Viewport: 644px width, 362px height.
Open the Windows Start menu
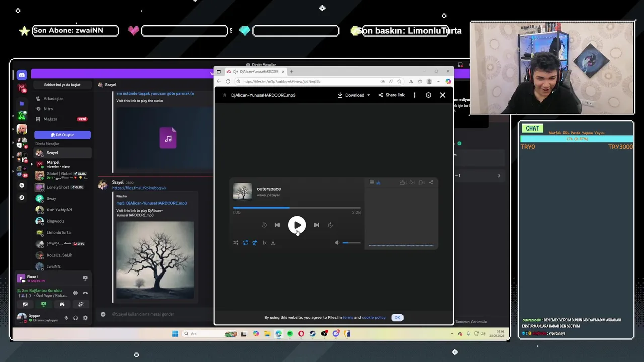click(175, 334)
